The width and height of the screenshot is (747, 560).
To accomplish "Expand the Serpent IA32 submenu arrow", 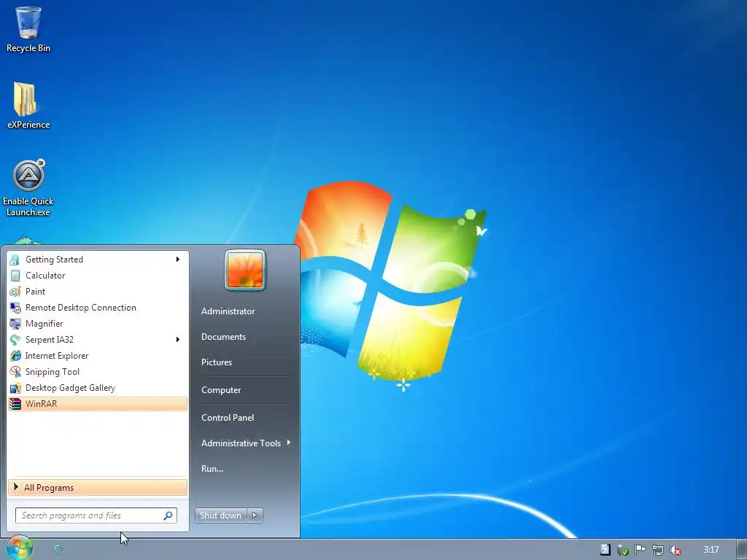I will click(178, 340).
